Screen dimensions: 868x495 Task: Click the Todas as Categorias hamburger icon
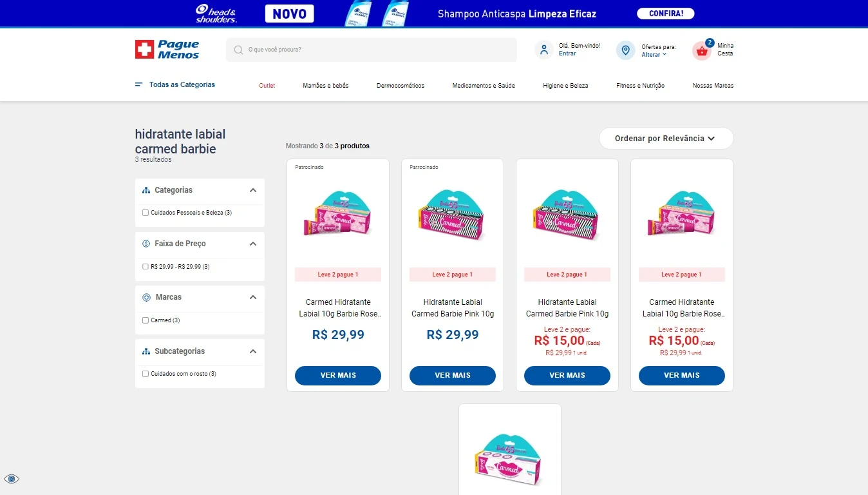138,84
